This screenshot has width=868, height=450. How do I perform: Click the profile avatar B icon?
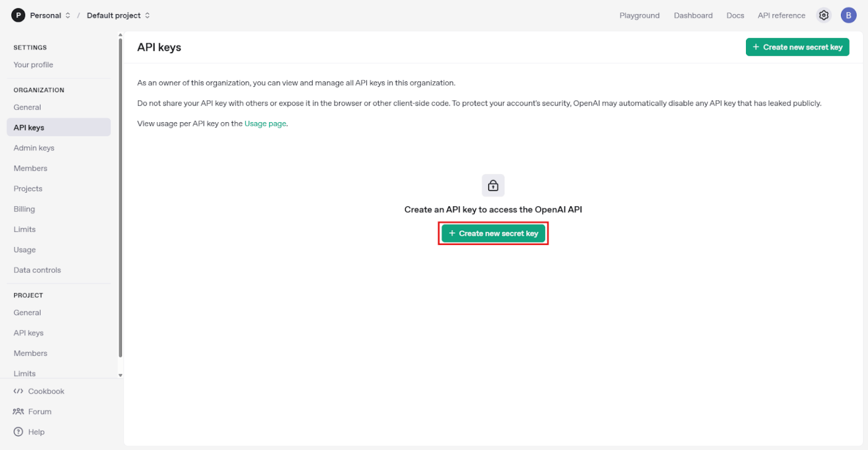[848, 15]
